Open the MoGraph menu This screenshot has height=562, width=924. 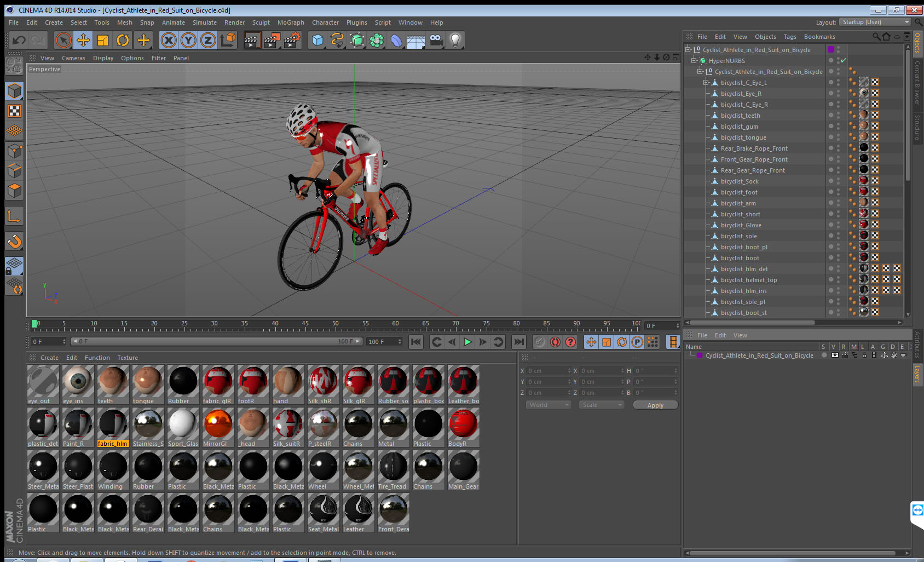(291, 22)
